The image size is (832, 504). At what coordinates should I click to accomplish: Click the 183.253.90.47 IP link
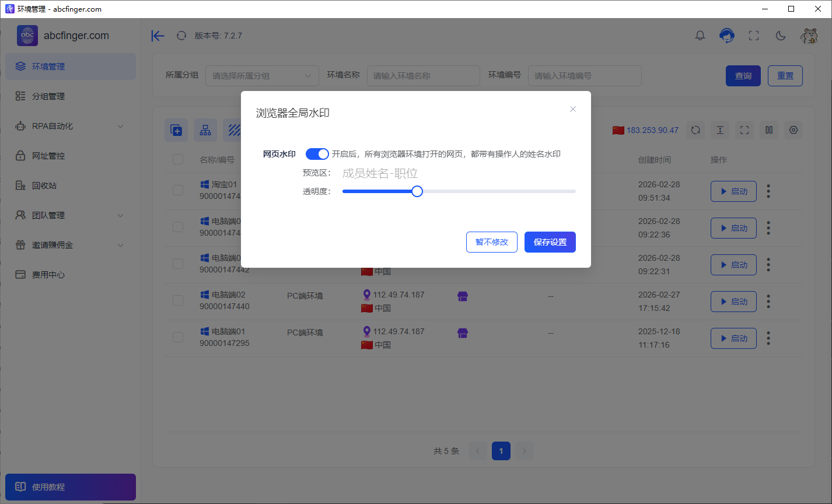[652, 130]
